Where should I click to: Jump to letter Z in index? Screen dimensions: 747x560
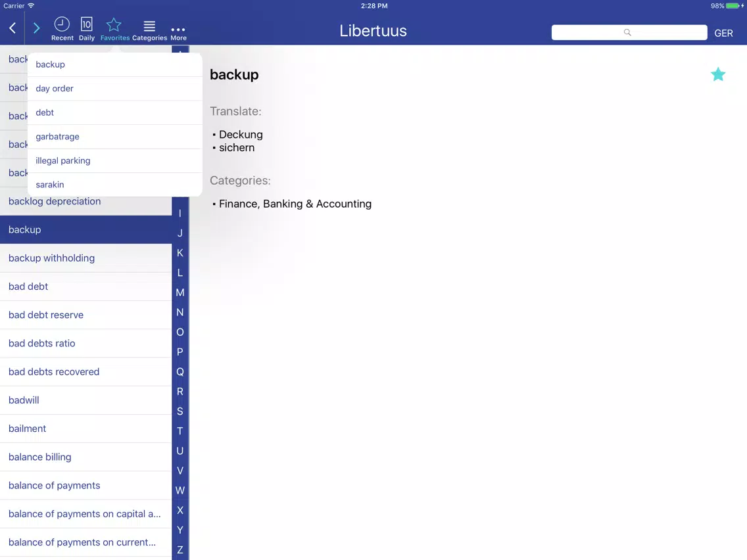(x=180, y=550)
